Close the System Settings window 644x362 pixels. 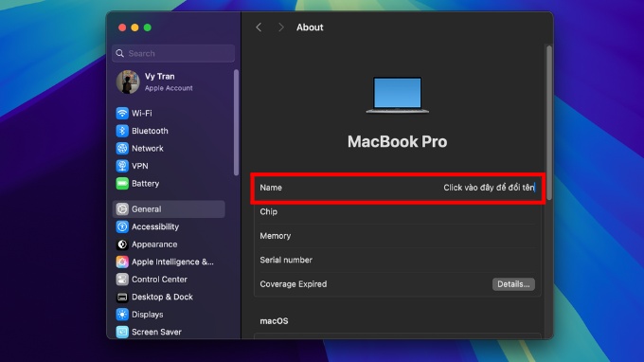pos(122,27)
